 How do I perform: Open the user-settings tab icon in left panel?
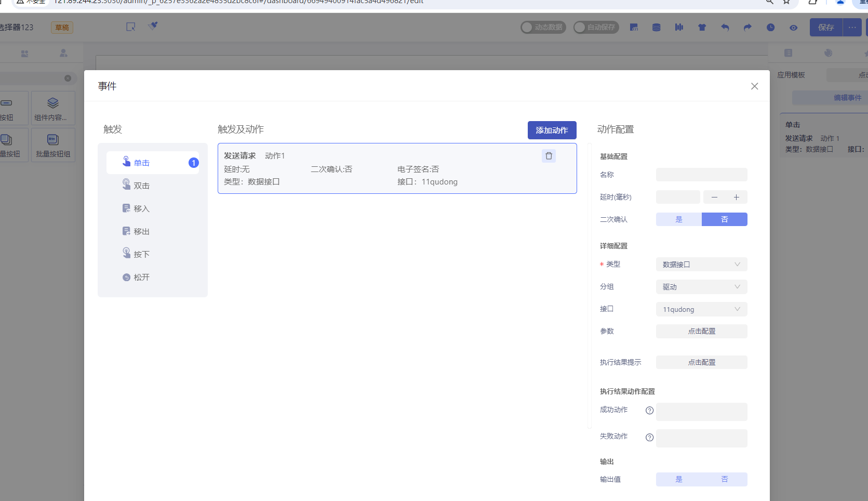[63, 53]
